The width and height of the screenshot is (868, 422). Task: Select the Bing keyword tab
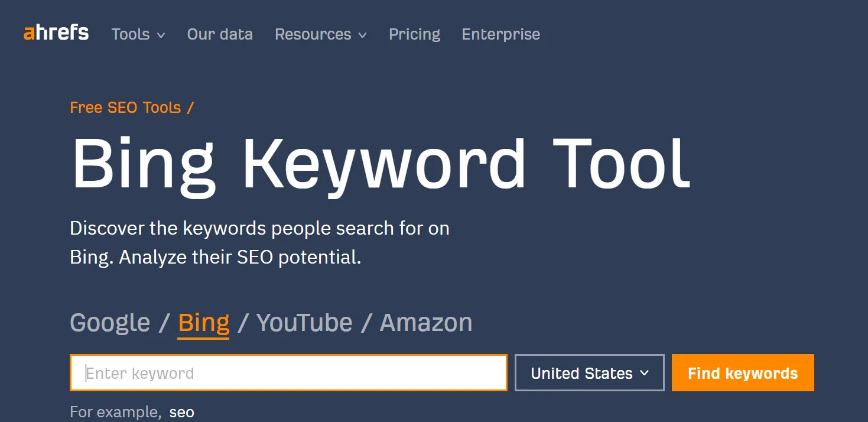click(203, 323)
